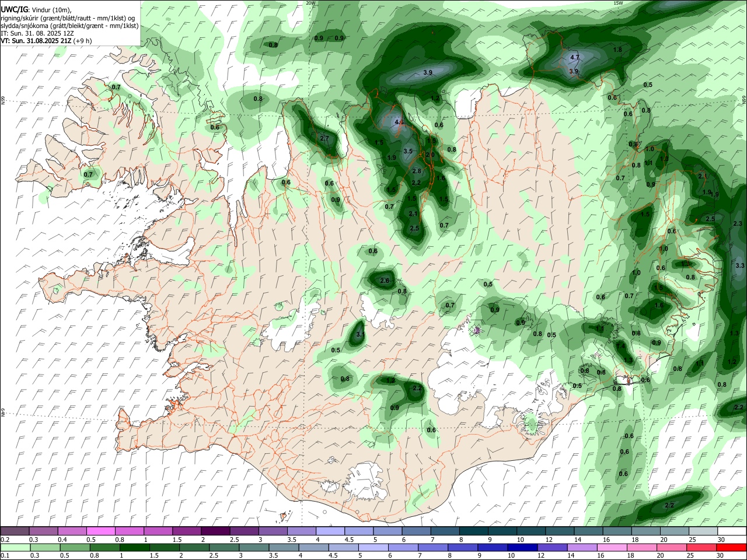
Task: Click the 15W longitude label
Action: click(618, 3)
